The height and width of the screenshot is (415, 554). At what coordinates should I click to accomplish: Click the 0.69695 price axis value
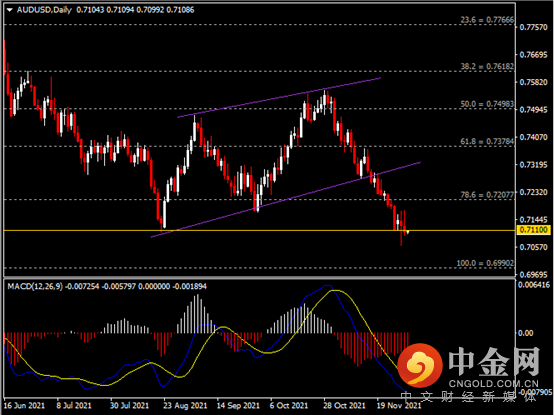[x=534, y=274]
